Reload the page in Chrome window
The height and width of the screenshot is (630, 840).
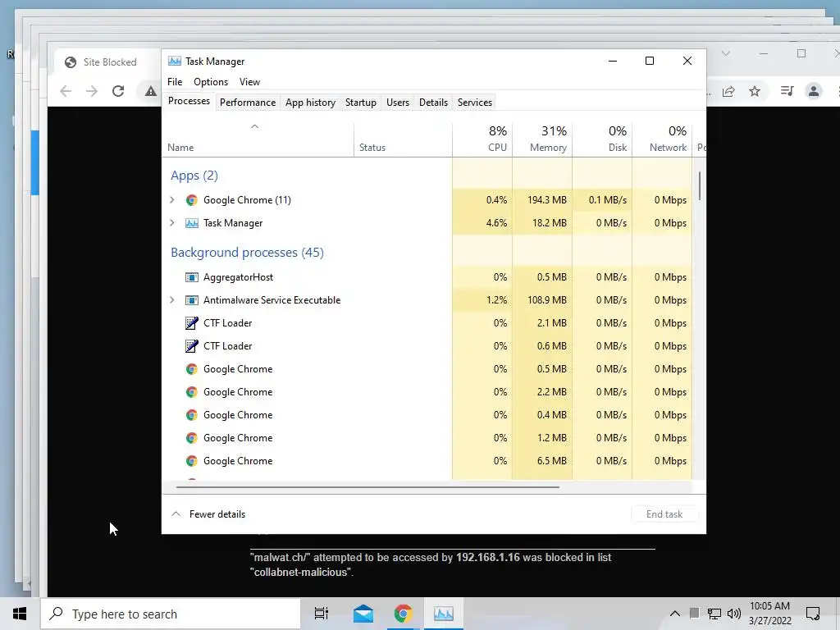coord(118,91)
